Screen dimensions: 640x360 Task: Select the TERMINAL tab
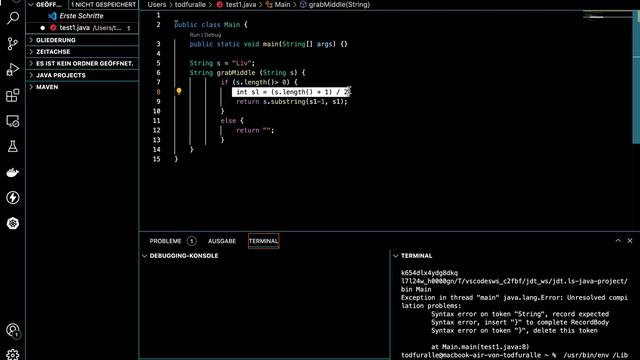coord(264,241)
